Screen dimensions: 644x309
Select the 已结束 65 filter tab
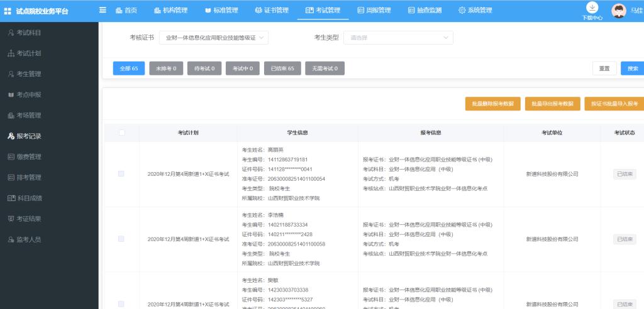click(x=282, y=68)
